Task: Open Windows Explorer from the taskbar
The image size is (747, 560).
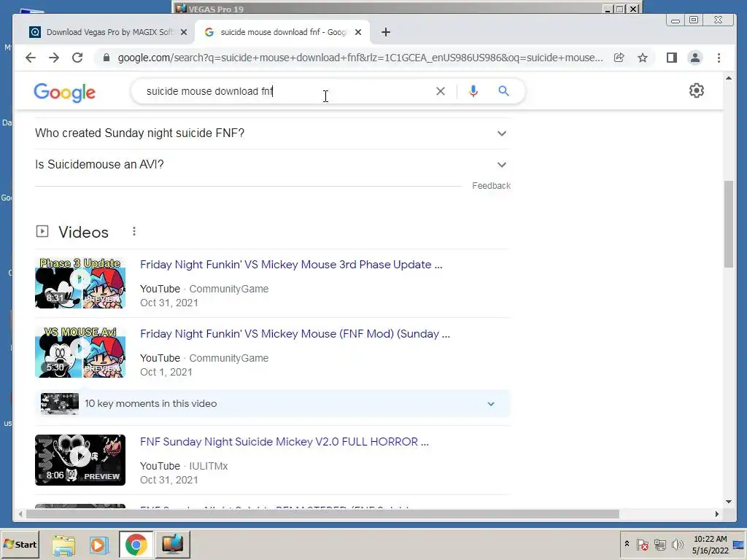Action: pos(63,544)
